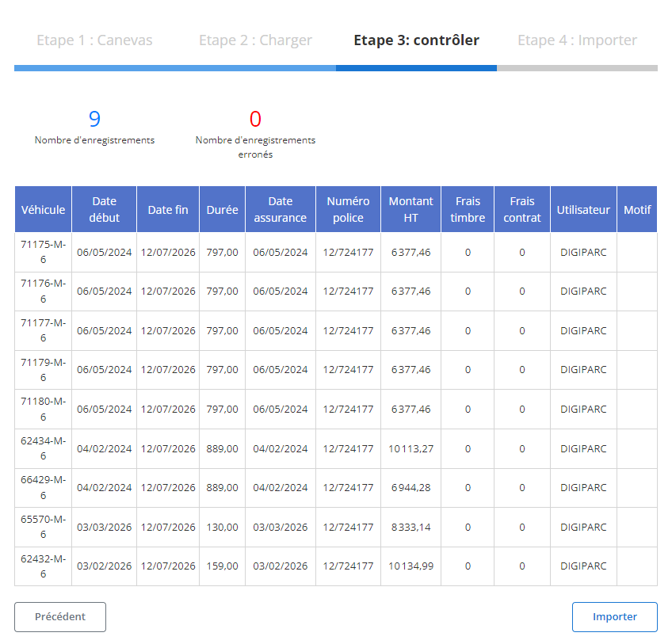Viewport: 672px width, 644px height.
Task: Click the Montant HT column header
Action: click(411, 210)
